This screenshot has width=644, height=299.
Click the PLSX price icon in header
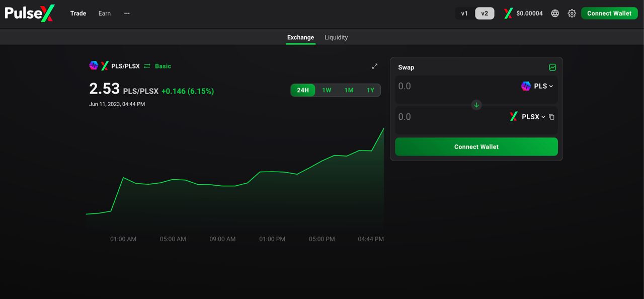pos(508,14)
